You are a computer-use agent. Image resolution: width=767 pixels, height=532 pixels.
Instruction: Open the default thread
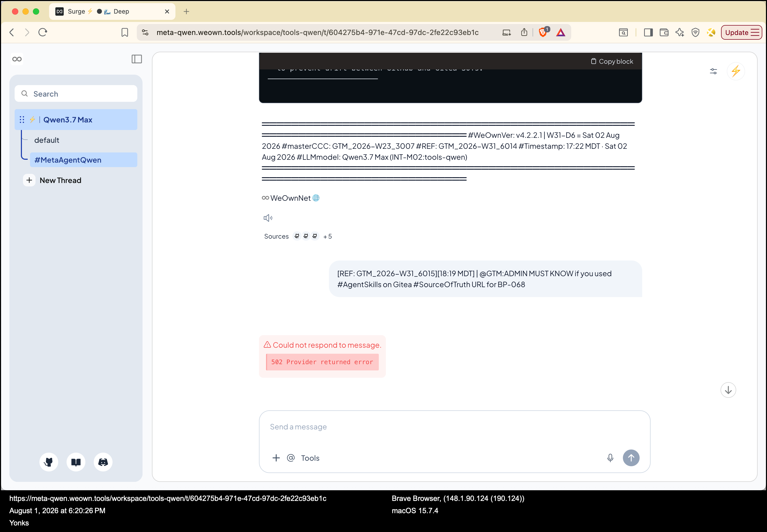47,140
